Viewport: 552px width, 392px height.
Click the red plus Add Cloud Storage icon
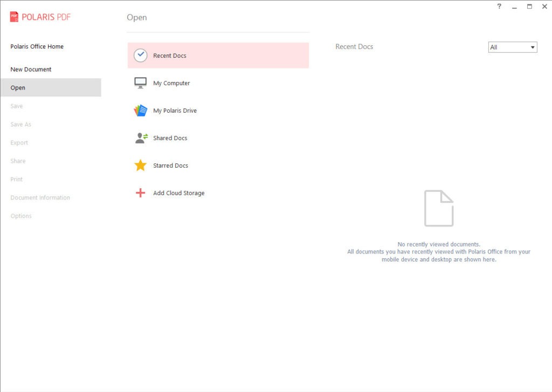coord(141,192)
